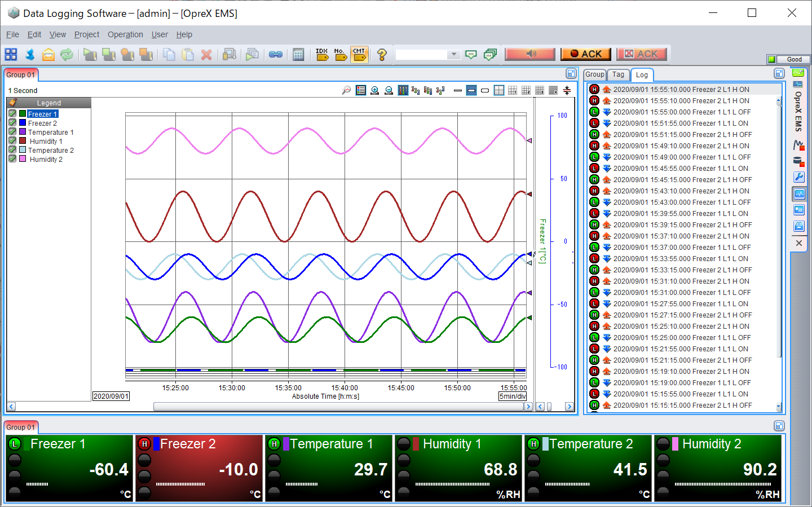This screenshot has height=507, width=812.
Task: Open the Operation menu
Action: (x=125, y=34)
